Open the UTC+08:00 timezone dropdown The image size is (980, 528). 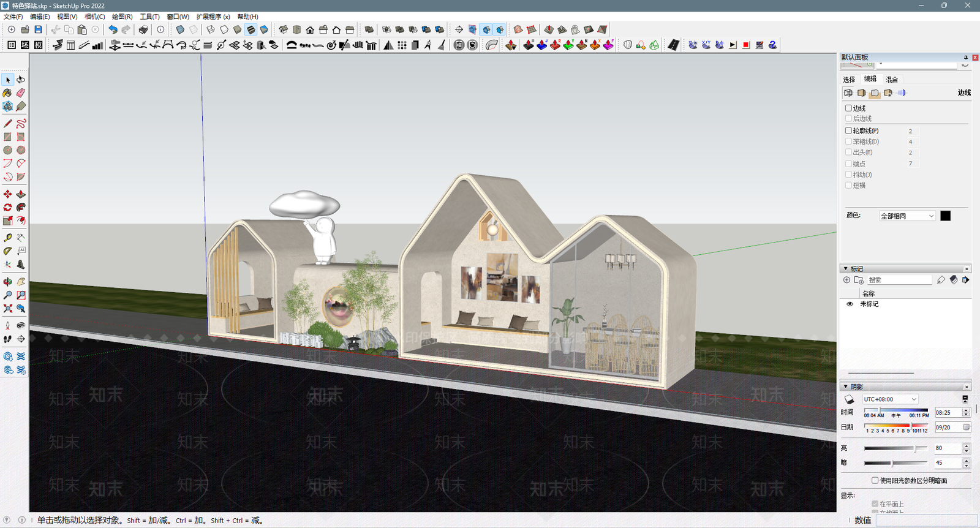pos(890,399)
